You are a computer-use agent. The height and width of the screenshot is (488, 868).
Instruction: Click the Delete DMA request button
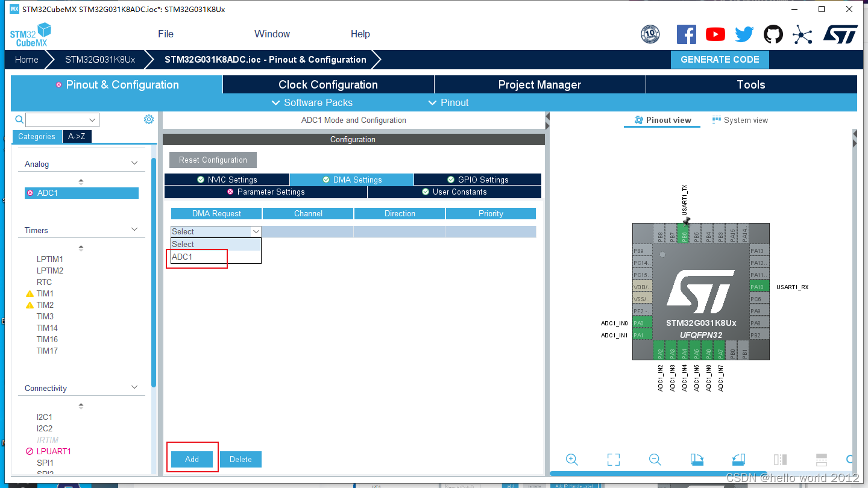coord(241,459)
